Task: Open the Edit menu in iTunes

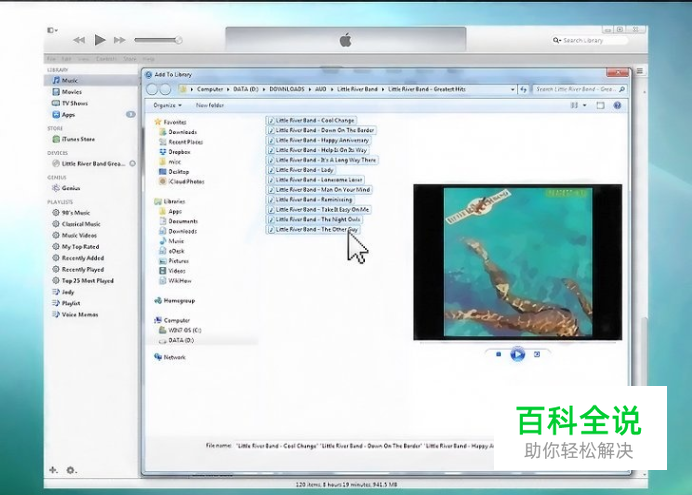Action: [x=66, y=59]
